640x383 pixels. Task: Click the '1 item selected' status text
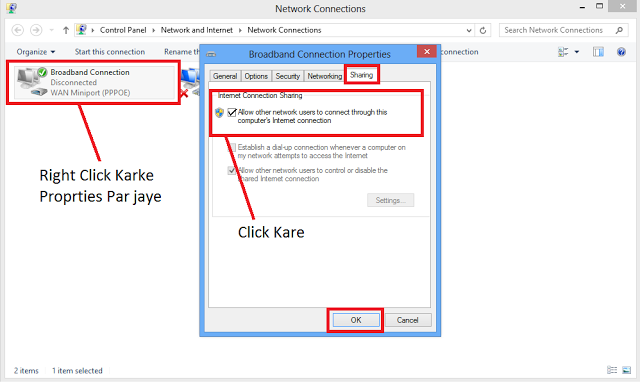click(x=77, y=371)
